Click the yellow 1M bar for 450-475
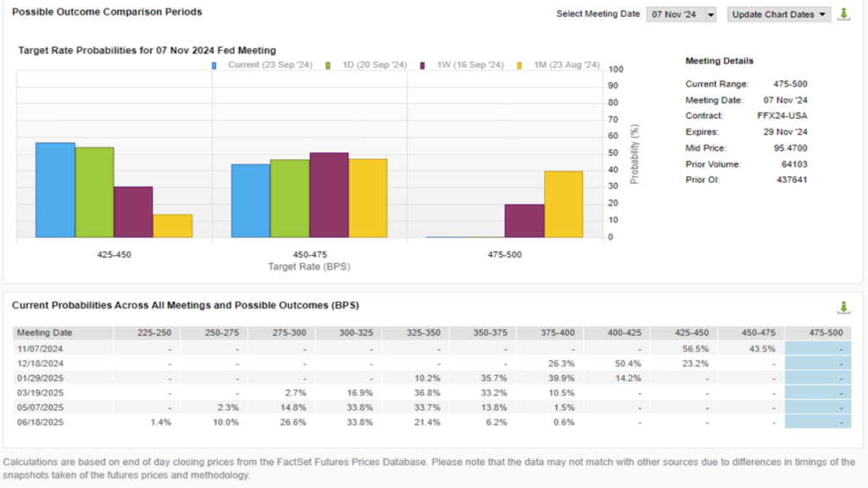 click(x=368, y=198)
